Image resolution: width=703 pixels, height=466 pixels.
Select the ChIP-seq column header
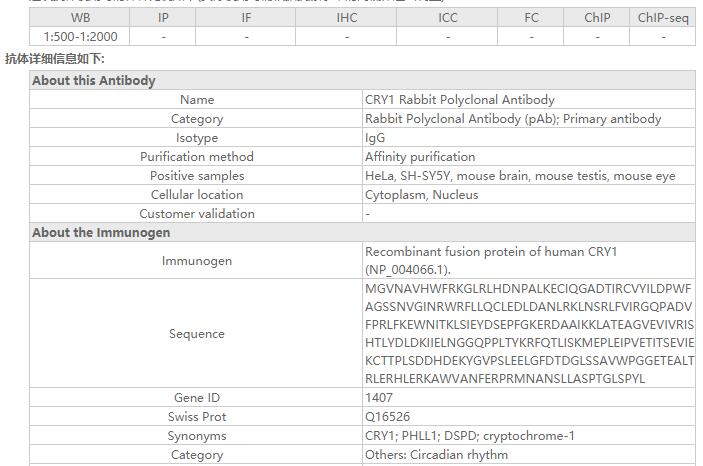tap(662, 17)
